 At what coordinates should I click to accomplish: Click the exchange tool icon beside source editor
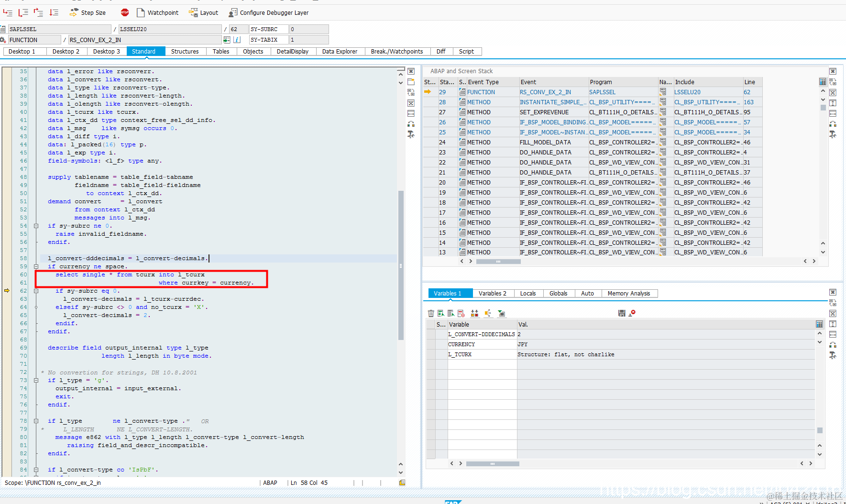(x=411, y=124)
